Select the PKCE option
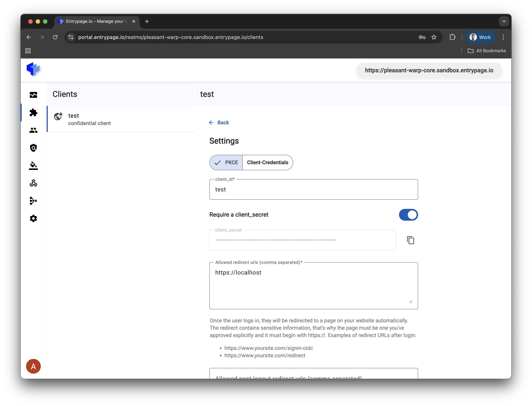This screenshot has height=406, width=532. 226,162
